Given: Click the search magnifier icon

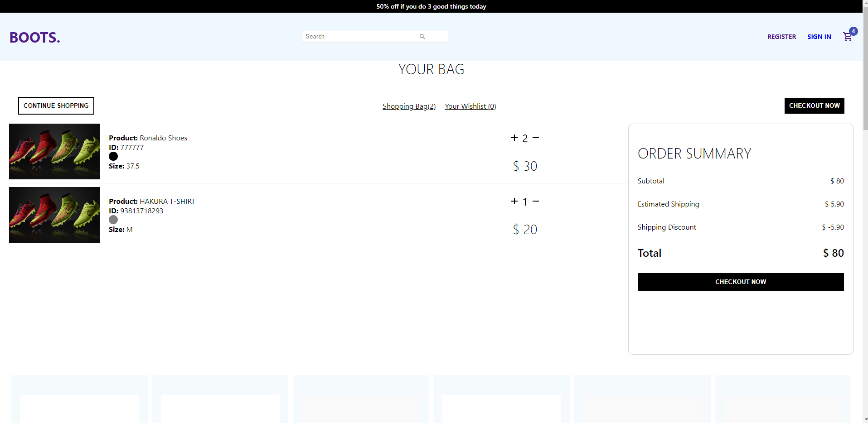Looking at the screenshot, I should point(422,36).
